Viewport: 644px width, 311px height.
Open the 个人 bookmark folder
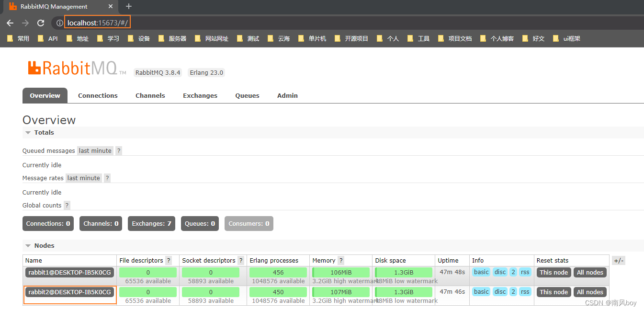[388, 38]
